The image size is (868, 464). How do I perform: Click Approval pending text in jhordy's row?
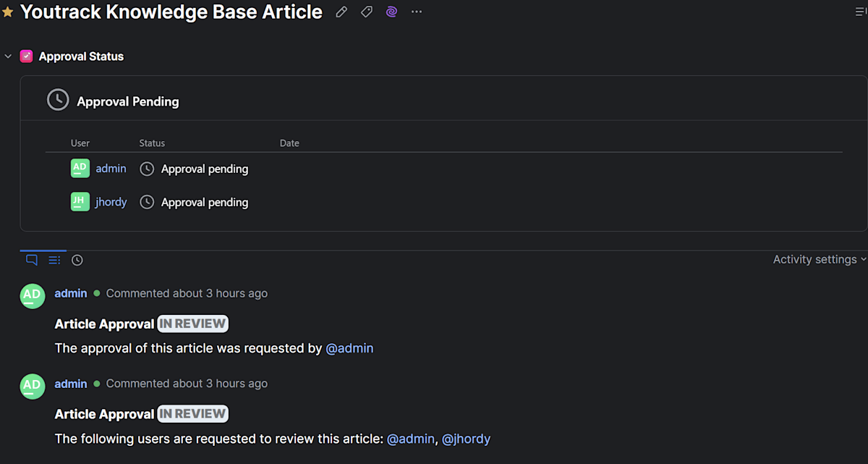click(x=205, y=203)
